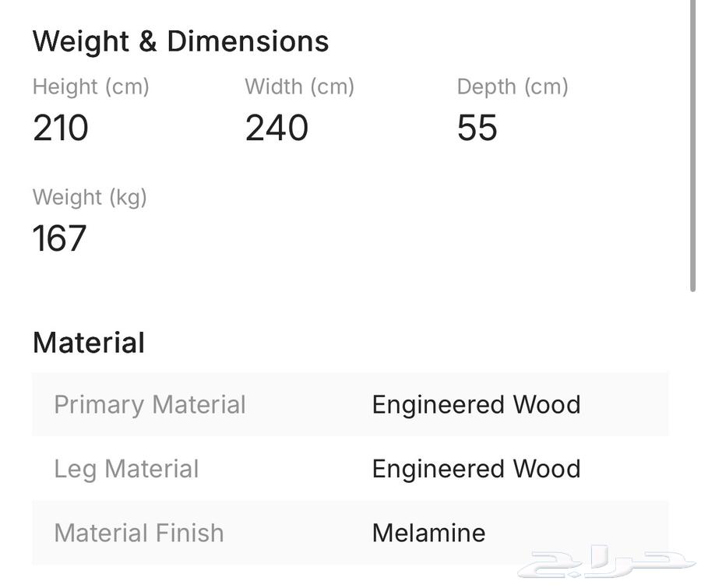Click Engineered Wood beside Leg Material
Image resolution: width=701 pixels, height=588 pixels.
click(x=476, y=469)
